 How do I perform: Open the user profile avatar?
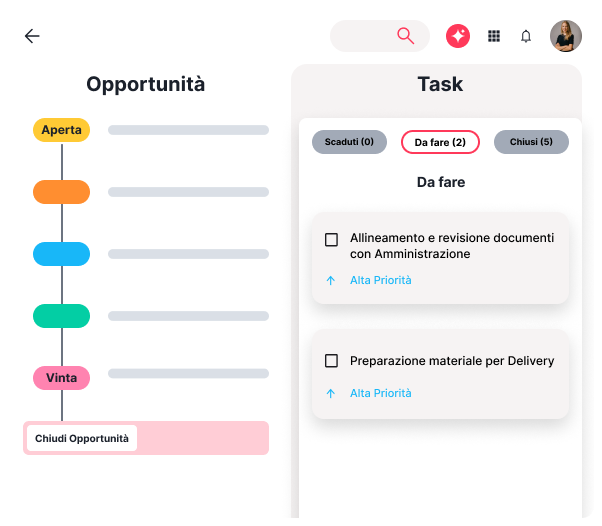click(566, 36)
